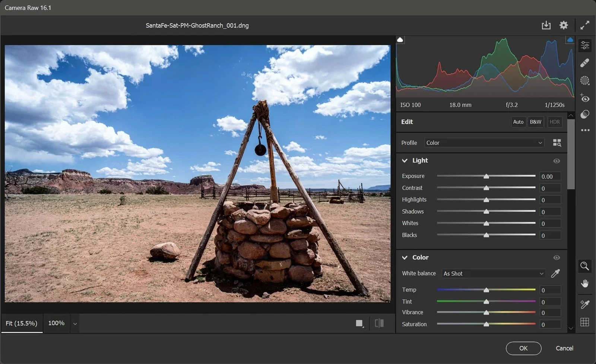Click the Highlights slider handle

coord(486,200)
